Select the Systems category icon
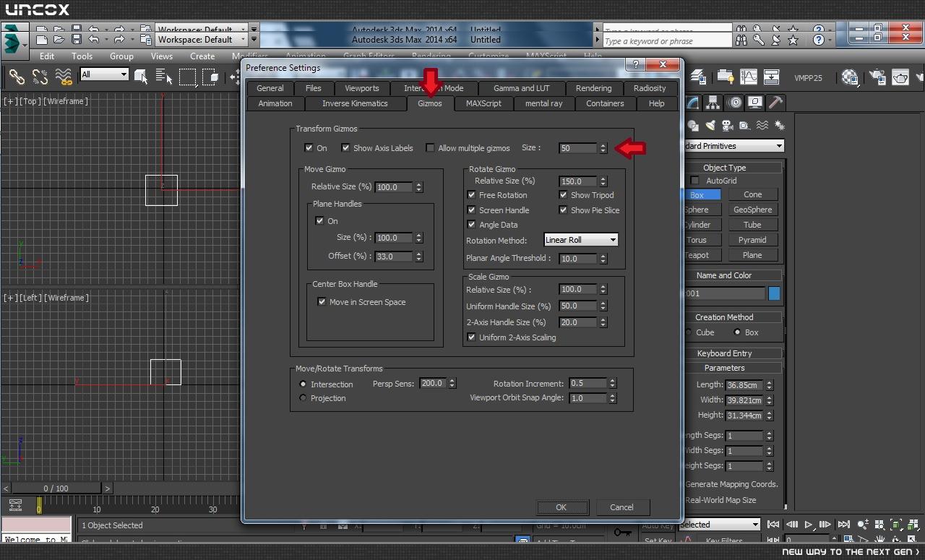The height and width of the screenshot is (560, 925). [x=780, y=126]
